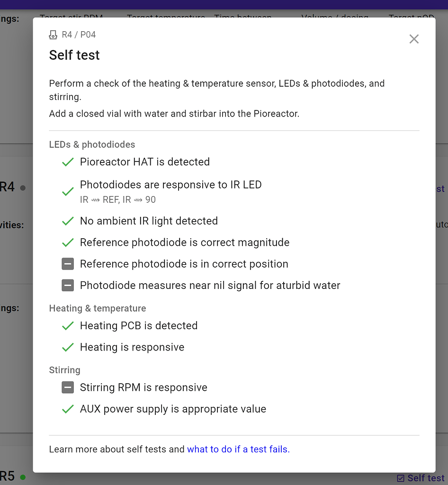Click the Pioreactor vial icon beside R4 / P04
Screen dimensions: 448x485
pos(52,35)
